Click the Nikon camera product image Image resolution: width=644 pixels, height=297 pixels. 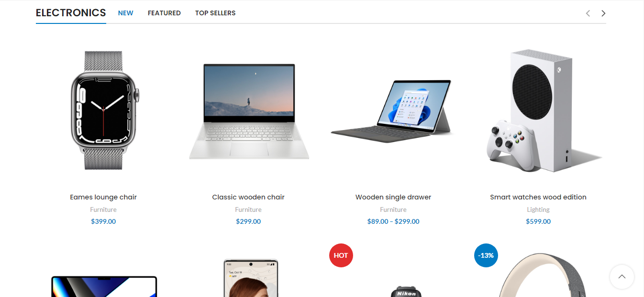click(406, 291)
